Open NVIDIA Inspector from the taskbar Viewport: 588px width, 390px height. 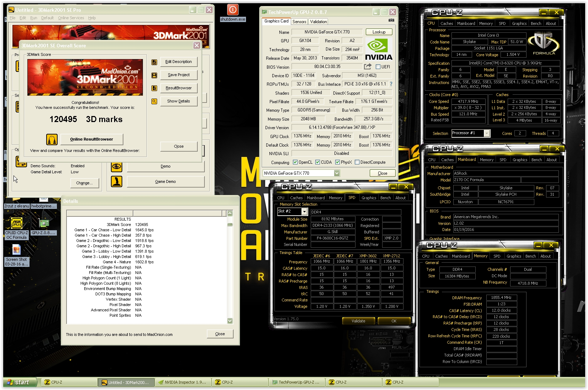pos(183,382)
